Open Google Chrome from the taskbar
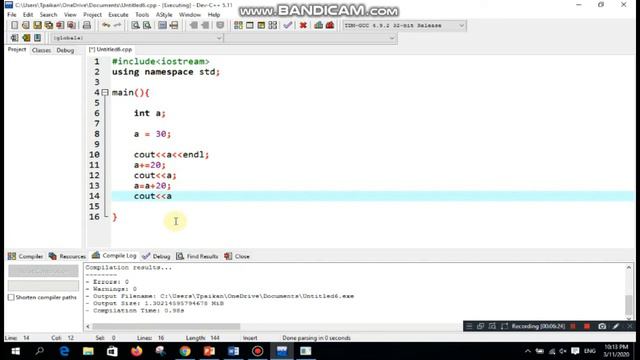 (185, 351)
